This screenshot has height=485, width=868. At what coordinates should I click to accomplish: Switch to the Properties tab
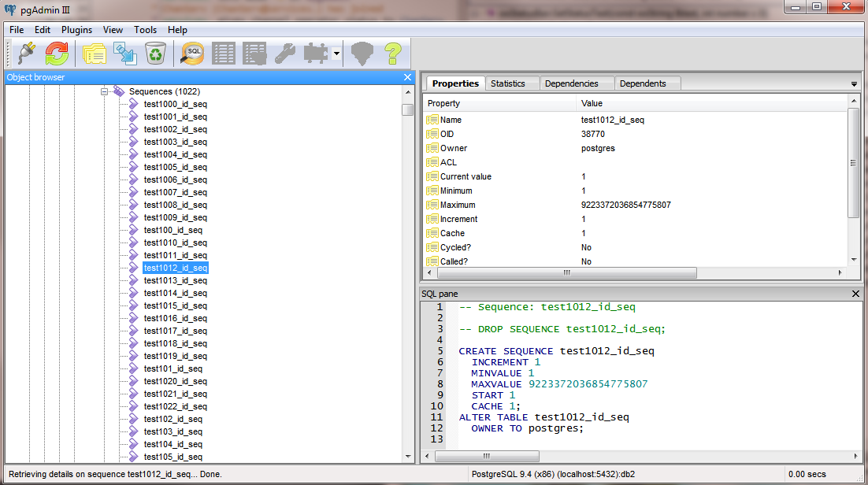[x=455, y=83]
